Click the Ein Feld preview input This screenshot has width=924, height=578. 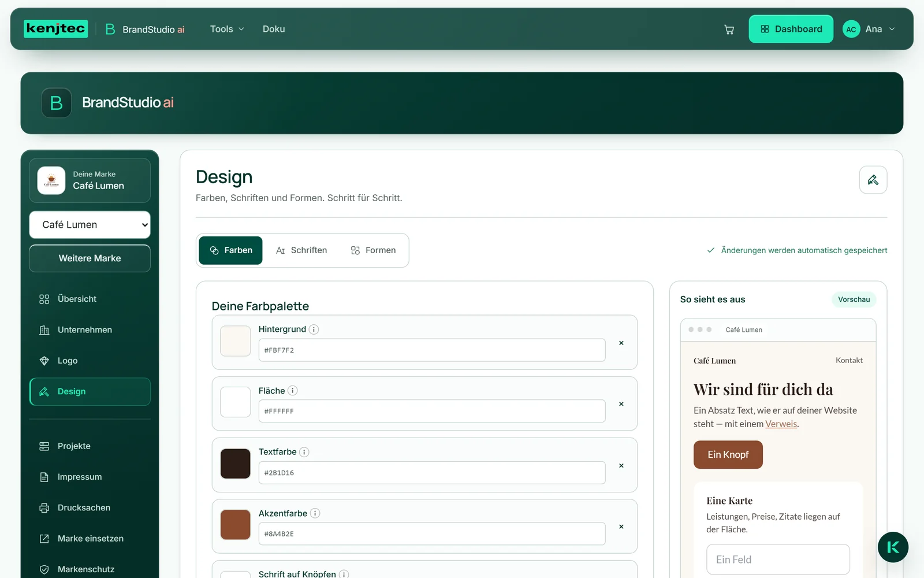(x=778, y=560)
